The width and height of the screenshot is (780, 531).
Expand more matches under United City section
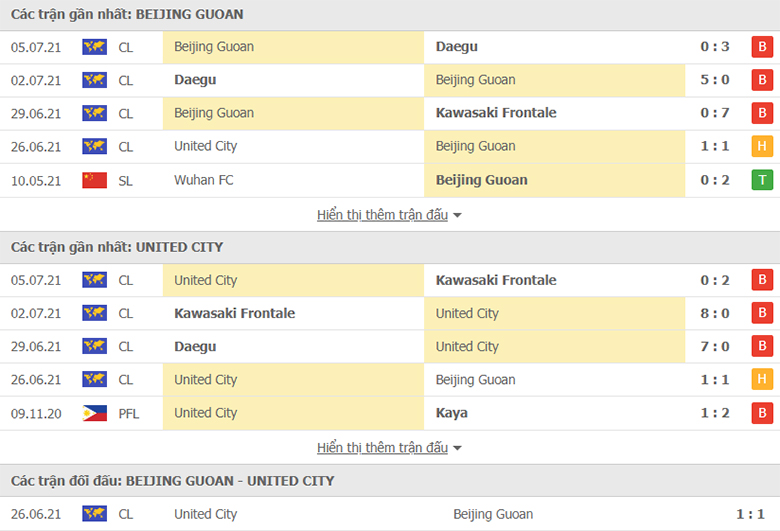pyautogui.click(x=383, y=448)
